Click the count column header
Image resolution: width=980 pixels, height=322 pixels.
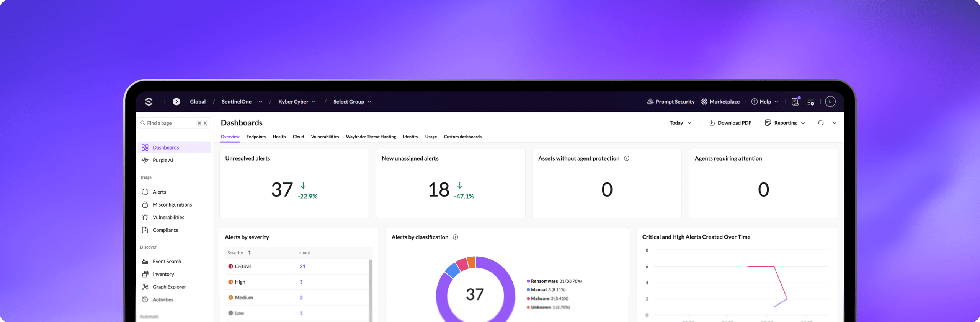pyautogui.click(x=305, y=253)
